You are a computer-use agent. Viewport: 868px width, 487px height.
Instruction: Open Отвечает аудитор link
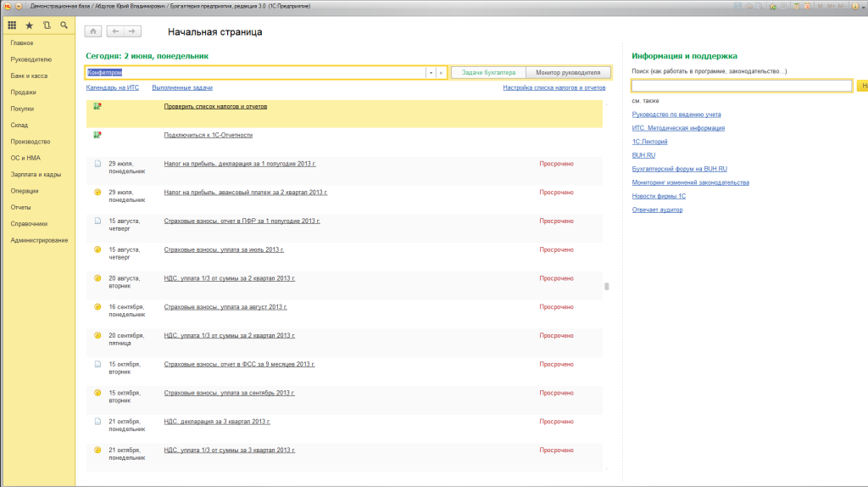[x=657, y=210]
